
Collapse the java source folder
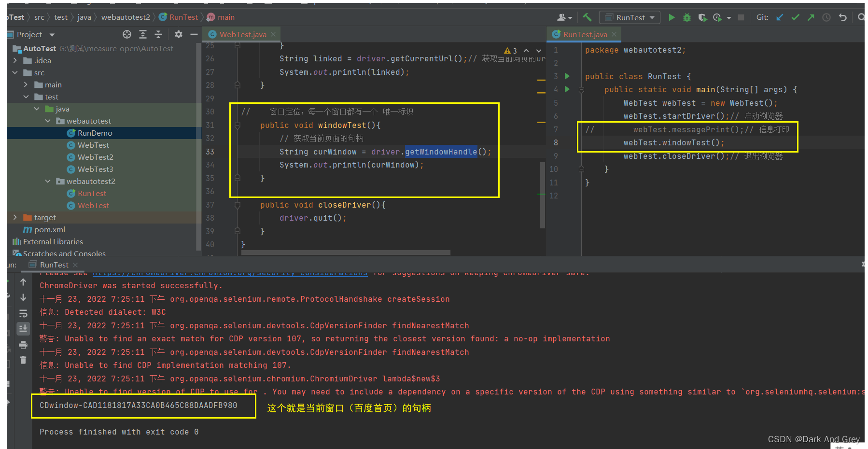[37, 109]
